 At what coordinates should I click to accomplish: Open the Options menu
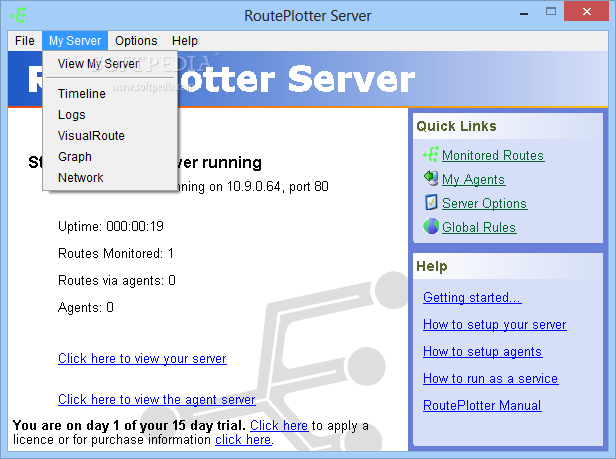[136, 40]
